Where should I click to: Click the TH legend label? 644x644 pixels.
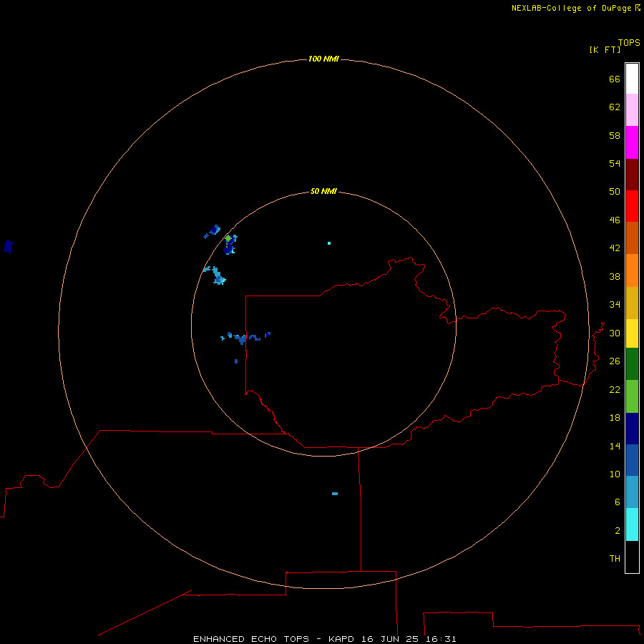(615, 558)
